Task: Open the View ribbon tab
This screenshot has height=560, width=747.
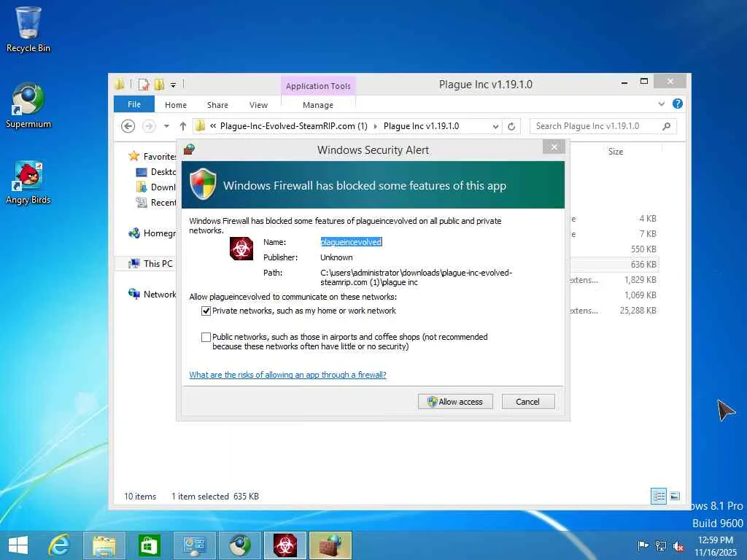Action: [258, 105]
